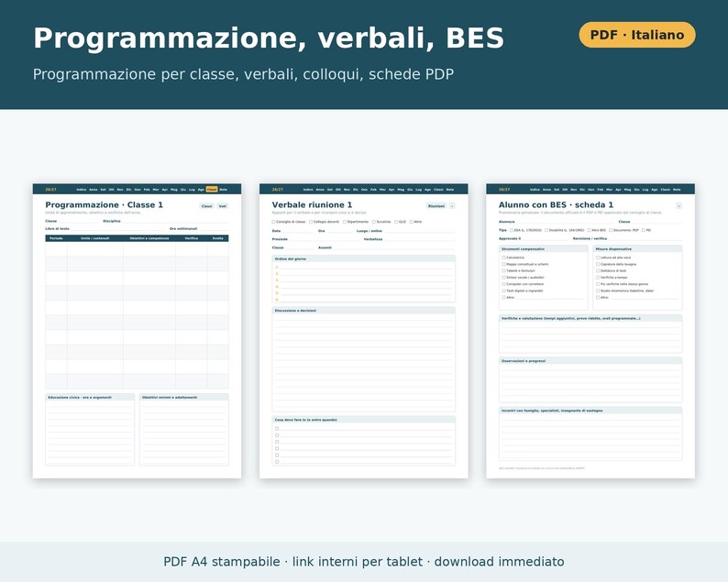The height and width of the screenshot is (582, 728).
Task: Open the Programmazione Classe 1 page thumbnail
Action: [137, 331]
